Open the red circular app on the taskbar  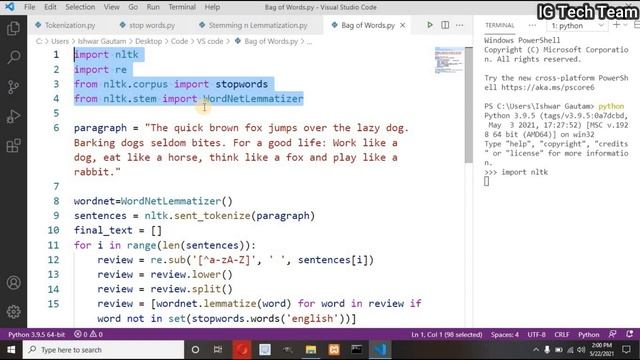(x=242, y=350)
